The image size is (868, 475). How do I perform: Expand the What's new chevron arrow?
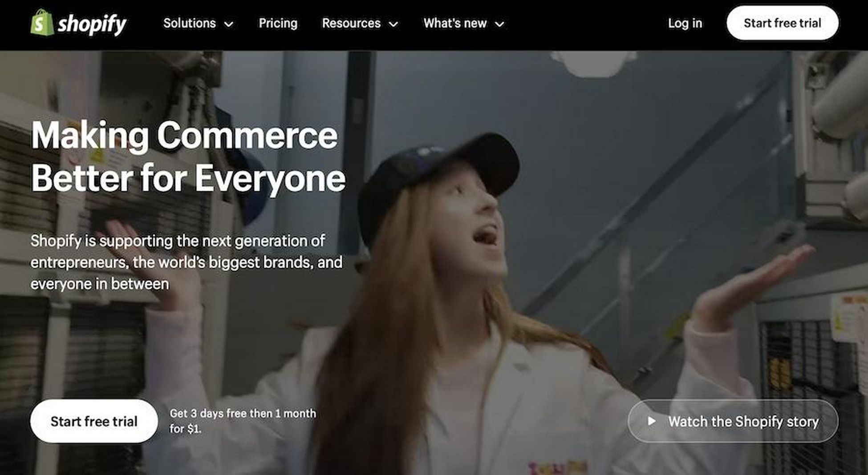point(500,24)
